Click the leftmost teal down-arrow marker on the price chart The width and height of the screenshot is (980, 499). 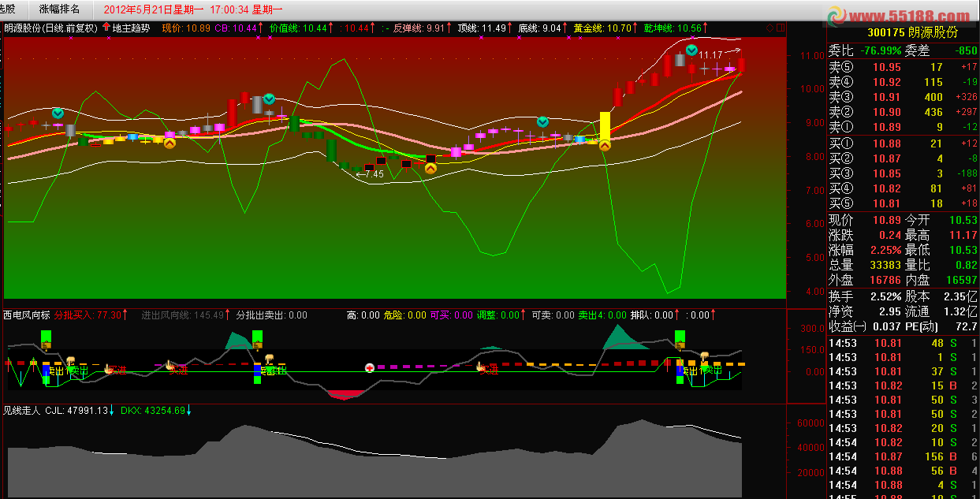click(x=57, y=114)
